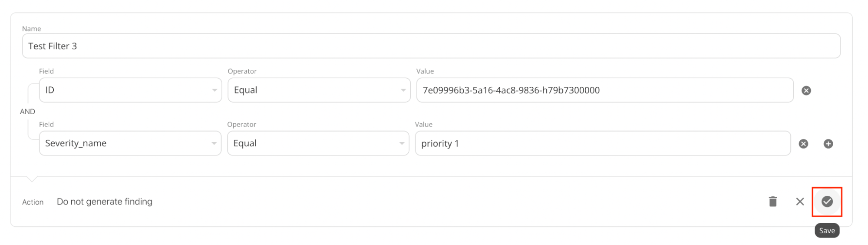This screenshot has height=245, width=868.
Task: Click the priority 1 value field
Action: coord(603,143)
